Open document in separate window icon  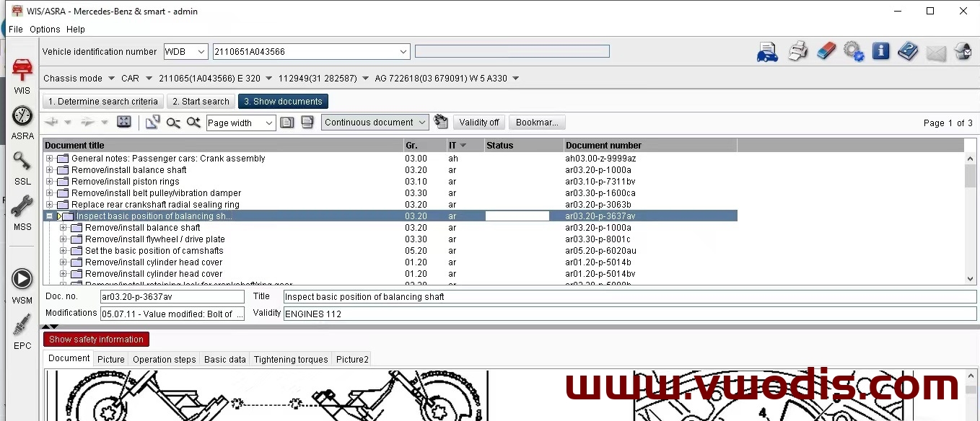tap(152, 123)
